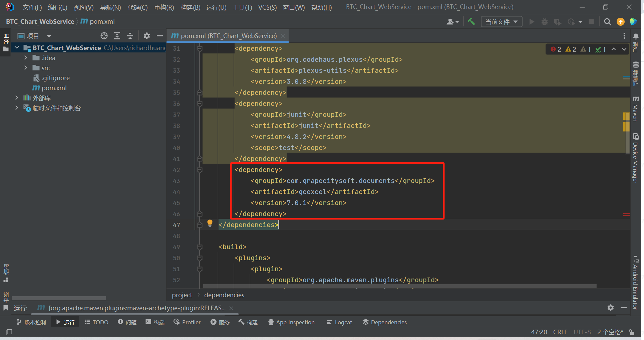Click the Build project hammer icon
The height and width of the screenshot is (340, 644).
click(x=471, y=22)
